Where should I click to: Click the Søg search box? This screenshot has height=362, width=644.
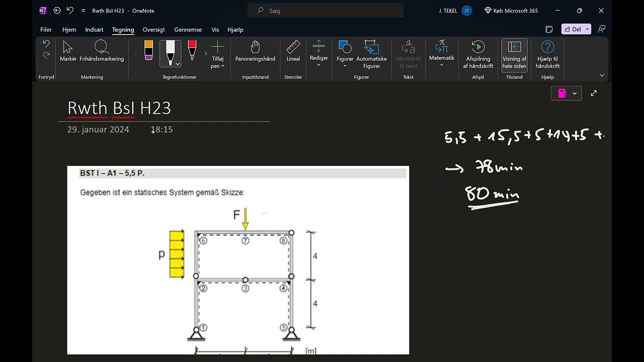click(x=326, y=11)
